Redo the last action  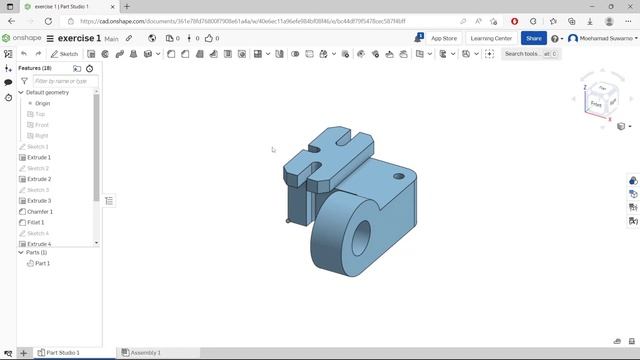pyautogui.click(x=38, y=54)
